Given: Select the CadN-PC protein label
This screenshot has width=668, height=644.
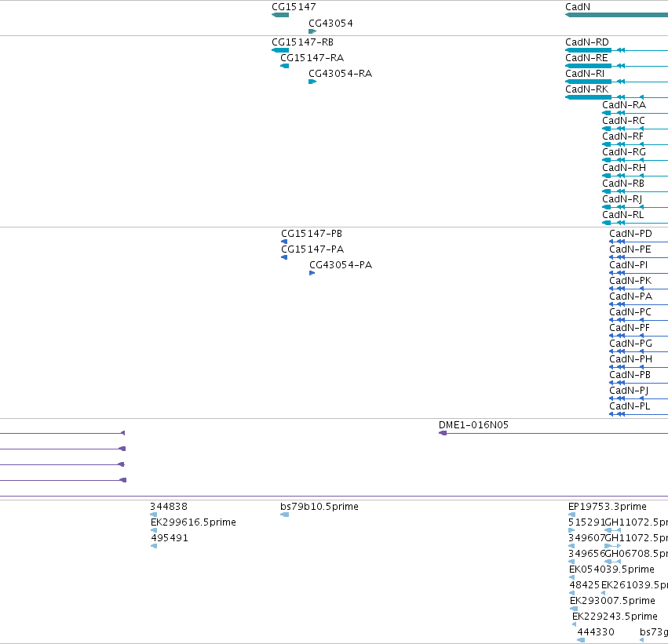Looking at the screenshot, I should (x=630, y=312).
